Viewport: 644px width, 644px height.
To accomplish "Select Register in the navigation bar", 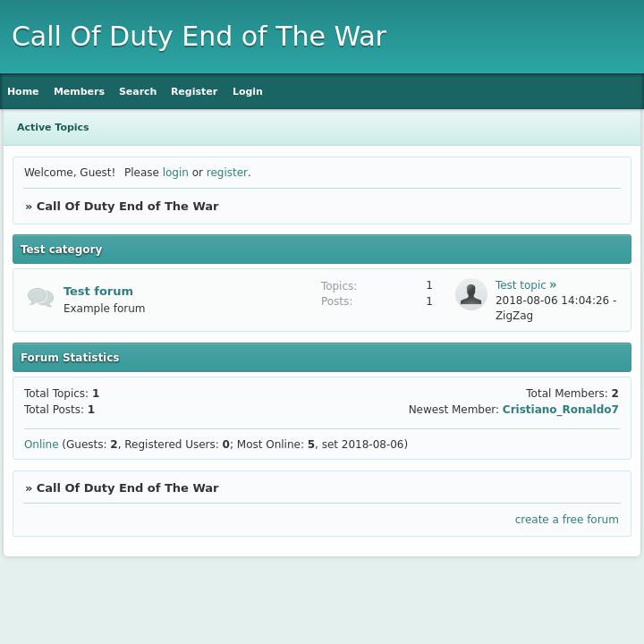I will tap(194, 91).
